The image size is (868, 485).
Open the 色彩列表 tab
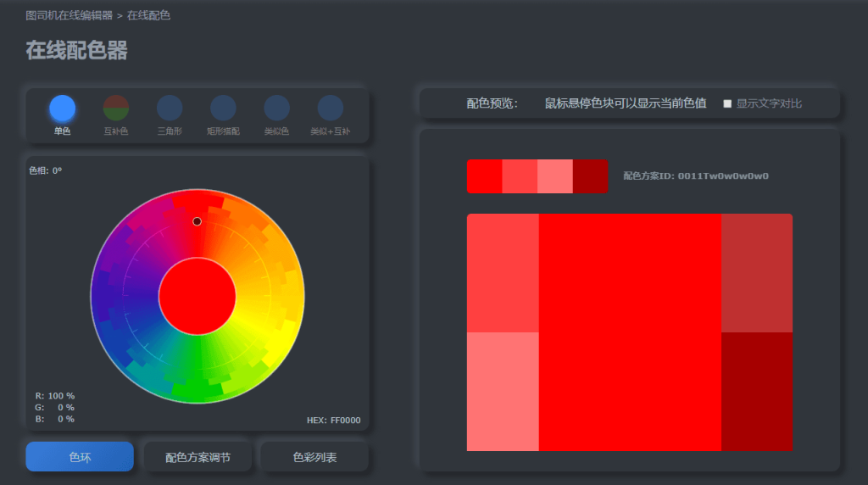pyautogui.click(x=314, y=457)
